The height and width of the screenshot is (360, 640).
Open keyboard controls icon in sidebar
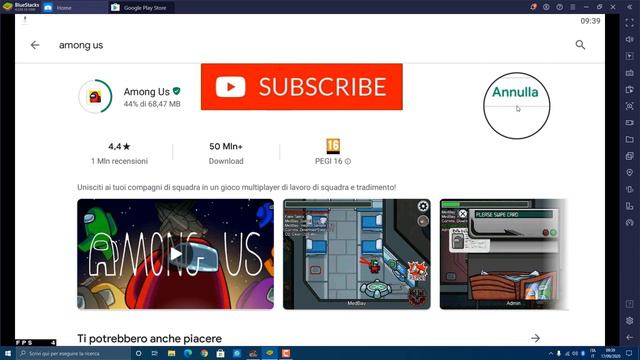point(629,73)
